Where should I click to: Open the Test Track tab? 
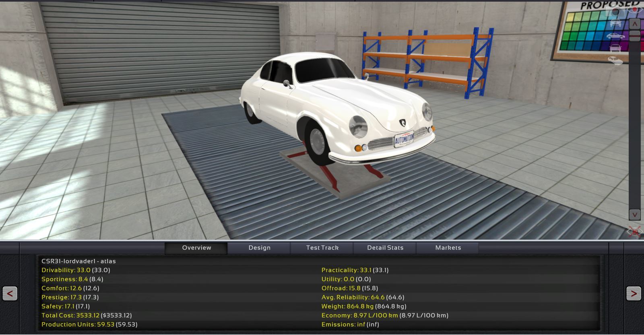tap(322, 248)
